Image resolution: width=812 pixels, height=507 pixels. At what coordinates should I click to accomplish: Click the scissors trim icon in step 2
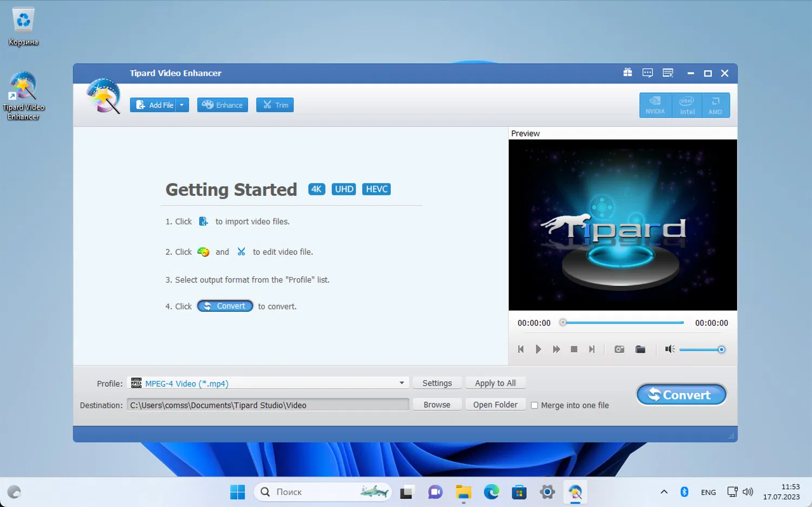(241, 252)
